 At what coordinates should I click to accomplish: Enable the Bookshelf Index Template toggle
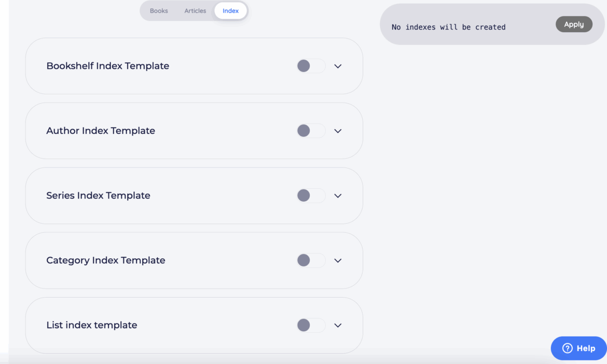[x=311, y=66]
